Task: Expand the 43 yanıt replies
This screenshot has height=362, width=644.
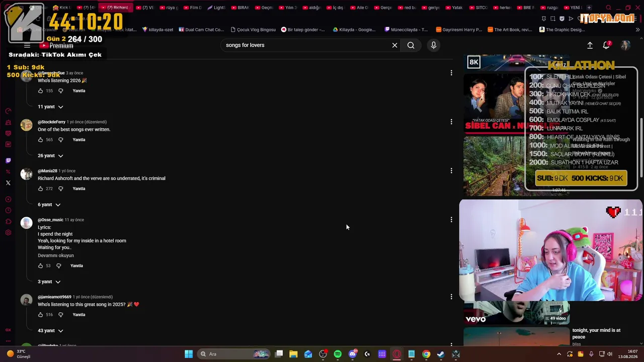Action: [50, 331]
